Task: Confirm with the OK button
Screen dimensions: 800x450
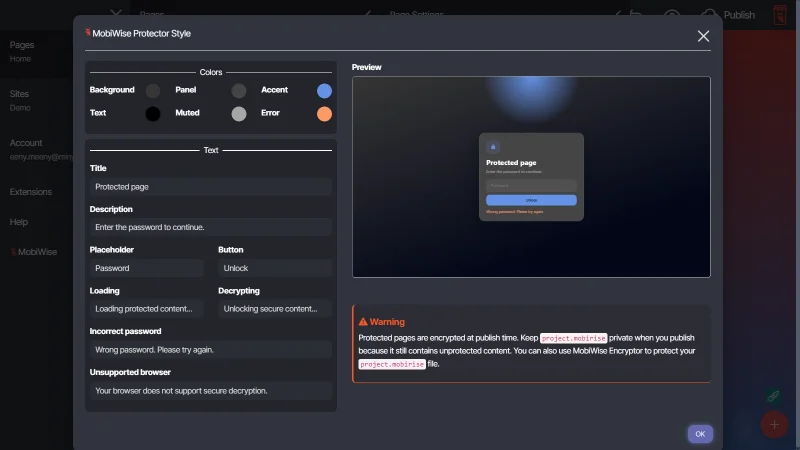Action: pos(700,434)
